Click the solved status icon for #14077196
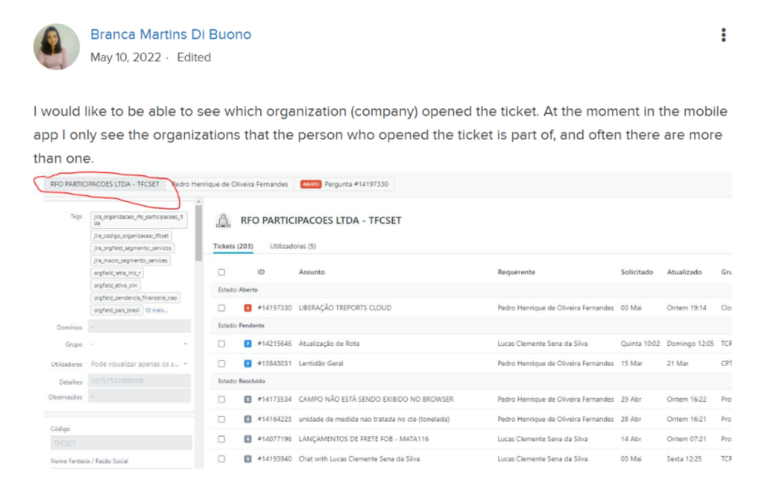Screen dimensions: 773x486 tap(248, 439)
